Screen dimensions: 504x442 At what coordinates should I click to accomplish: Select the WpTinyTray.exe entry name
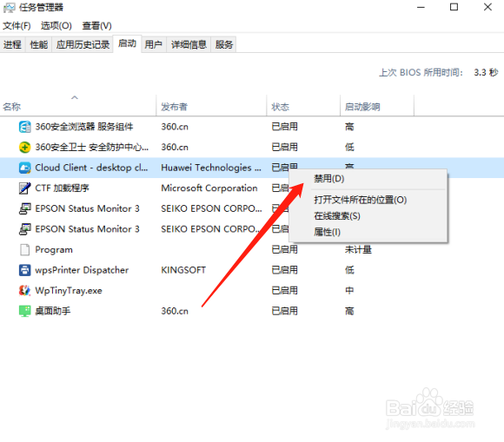(x=69, y=291)
